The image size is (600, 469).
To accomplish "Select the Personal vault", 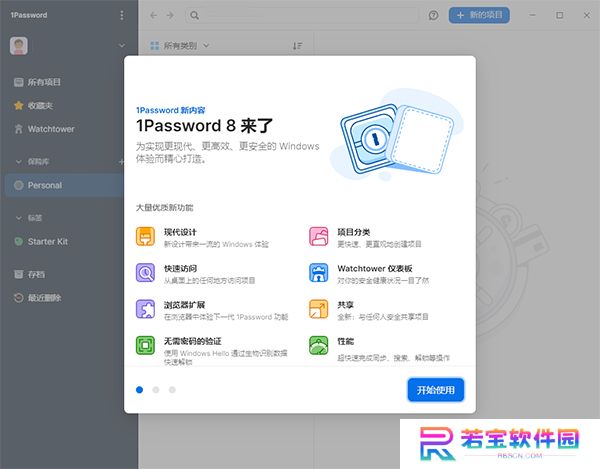I will click(64, 185).
